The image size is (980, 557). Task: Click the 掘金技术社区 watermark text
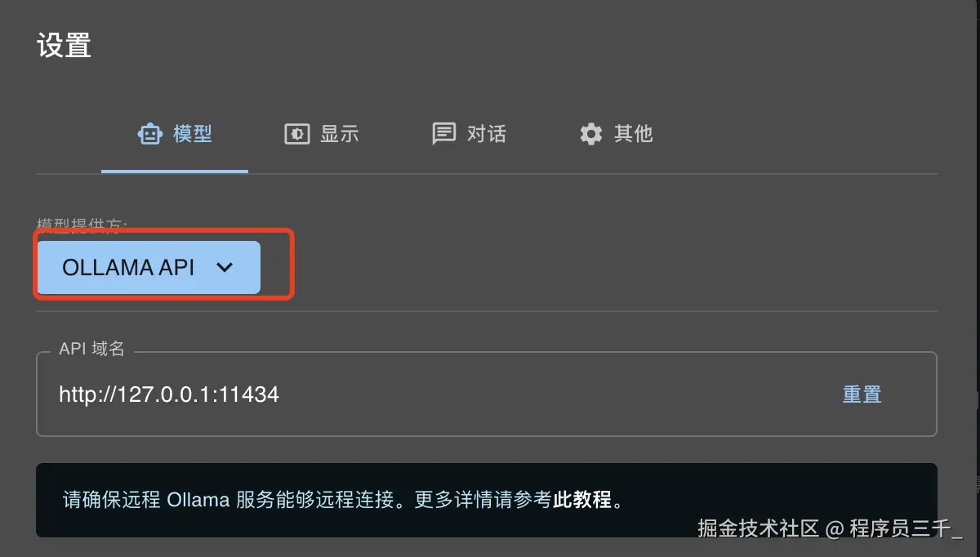(x=759, y=528)
